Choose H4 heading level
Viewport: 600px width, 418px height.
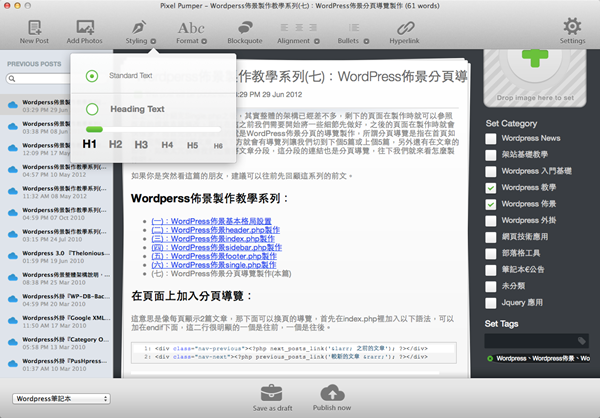coord(167,145)
